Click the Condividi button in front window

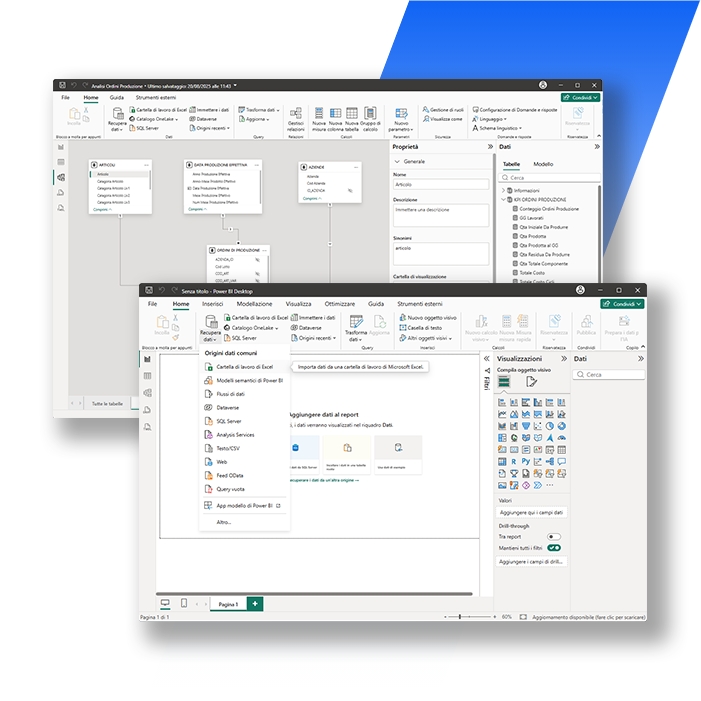[x=622, y=304]
